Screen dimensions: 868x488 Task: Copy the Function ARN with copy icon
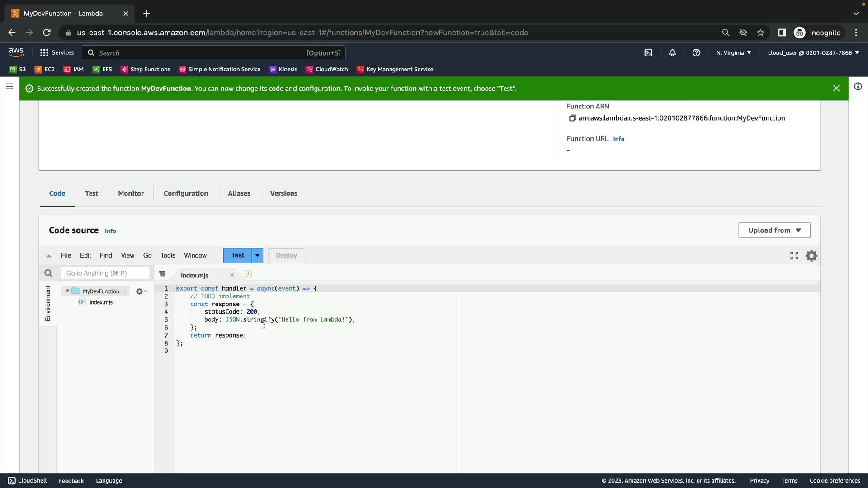pyautogui.click(x=572, y=118)
